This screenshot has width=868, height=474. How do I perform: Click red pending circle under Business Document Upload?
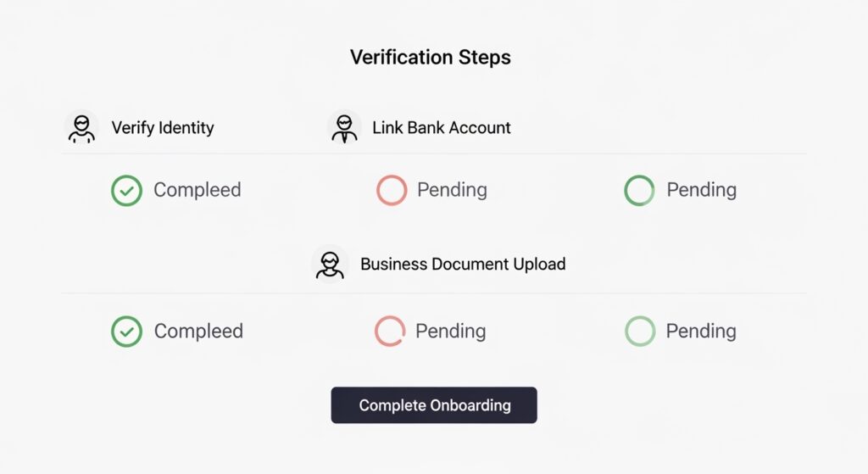tap(390, 332)
